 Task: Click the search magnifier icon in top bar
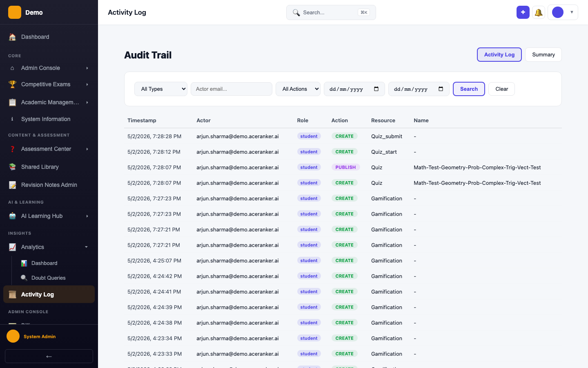pos(296,13)
